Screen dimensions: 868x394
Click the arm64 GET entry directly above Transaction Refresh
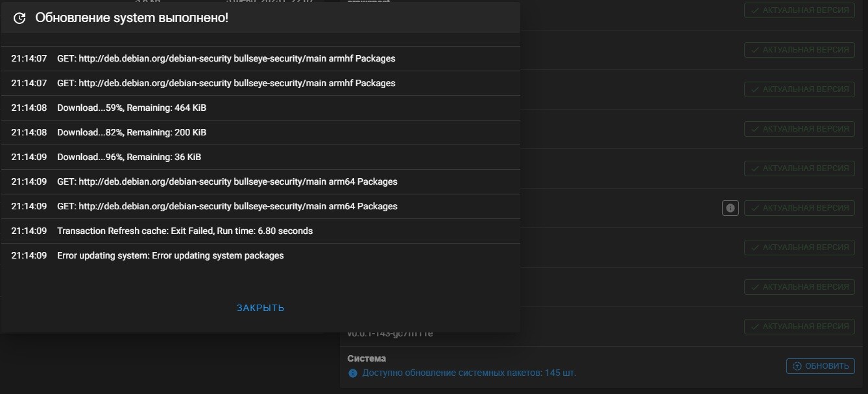pos(227,206)
